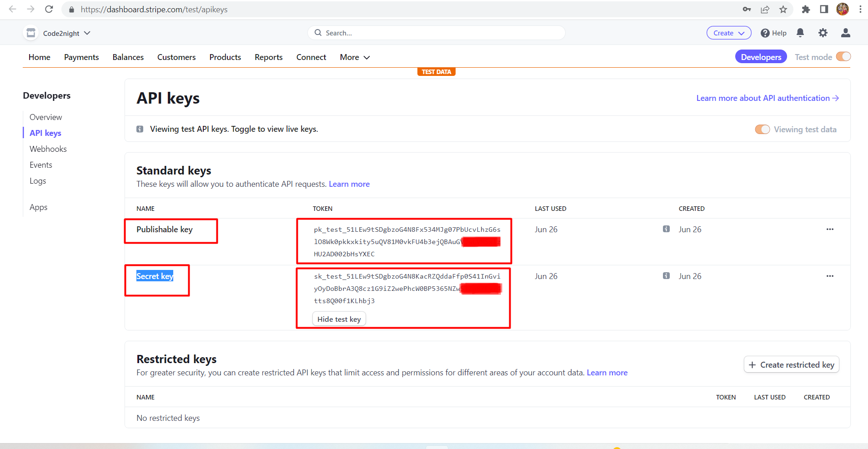Open Chrome three-dot menu
The image size is (868, 449).
(860, 9)
